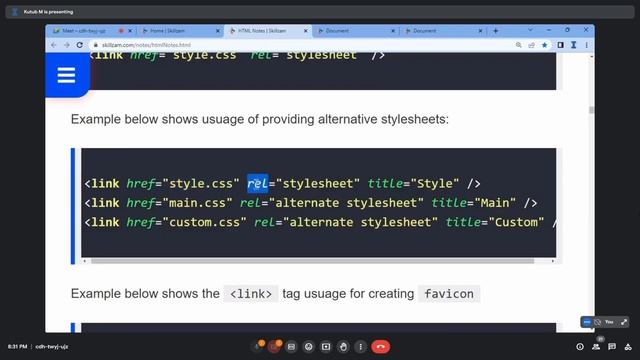The width and height of the screenshot is (640, 360).
Task: Click the present screen button in Meet
Action: pos(326,347)
